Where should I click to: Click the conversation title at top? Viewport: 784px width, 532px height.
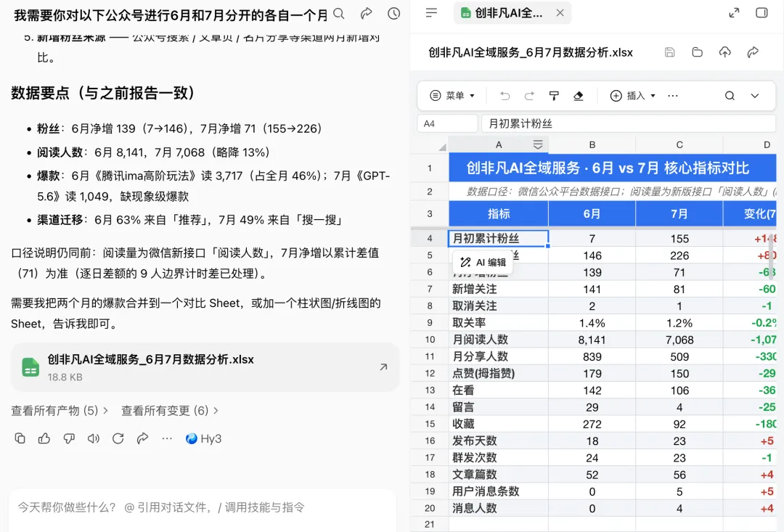(171, 15)
